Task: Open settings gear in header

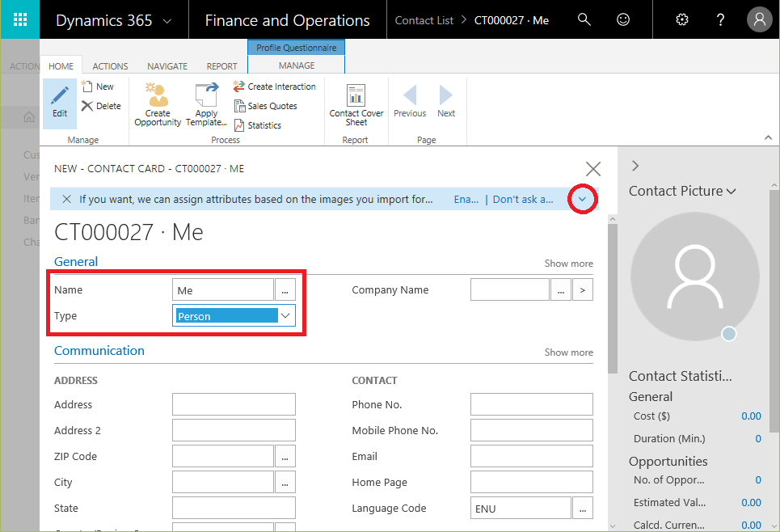Action: [x=682, y=19]
